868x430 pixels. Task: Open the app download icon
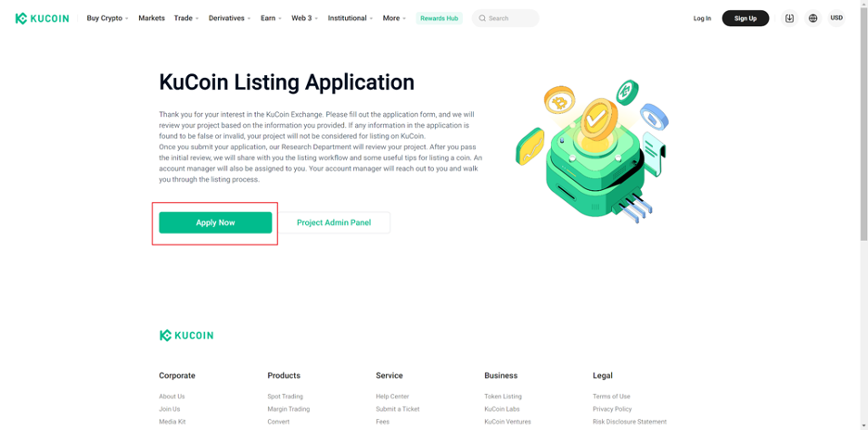[x=790, y=19]
